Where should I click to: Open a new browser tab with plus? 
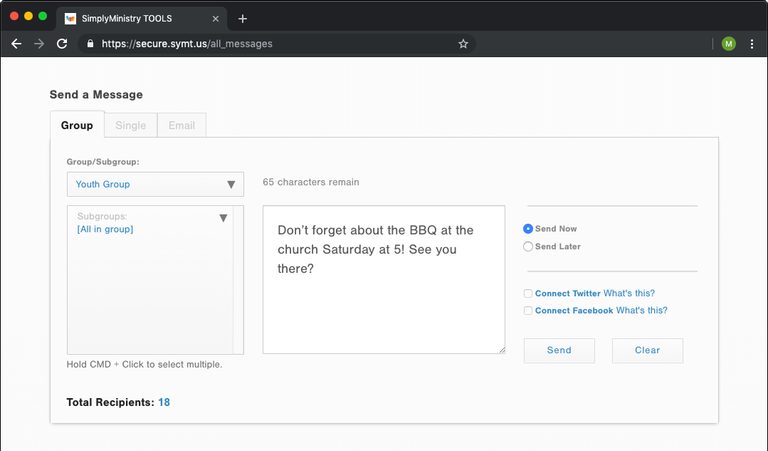point(242,19)
